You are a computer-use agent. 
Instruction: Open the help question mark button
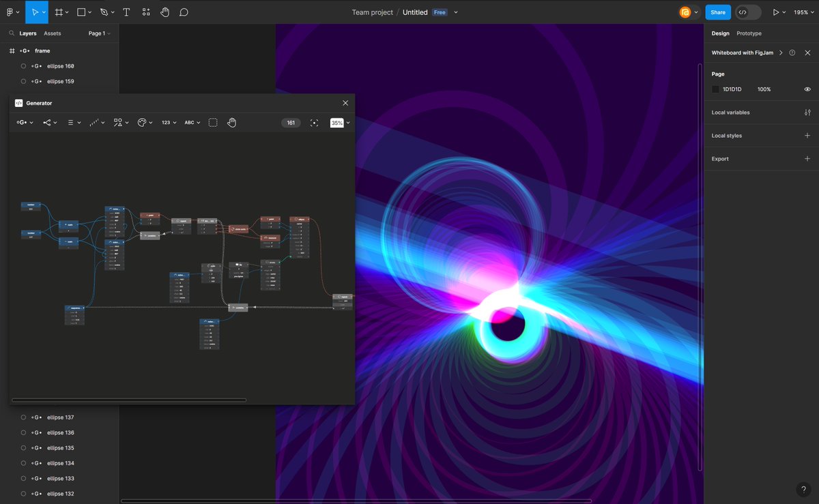[x=803, y=489]
